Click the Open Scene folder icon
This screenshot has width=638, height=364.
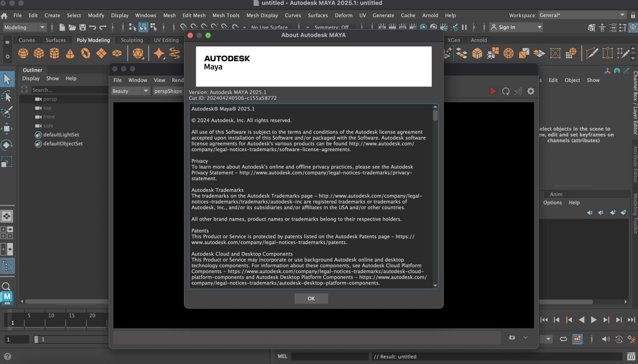[72, 27]
